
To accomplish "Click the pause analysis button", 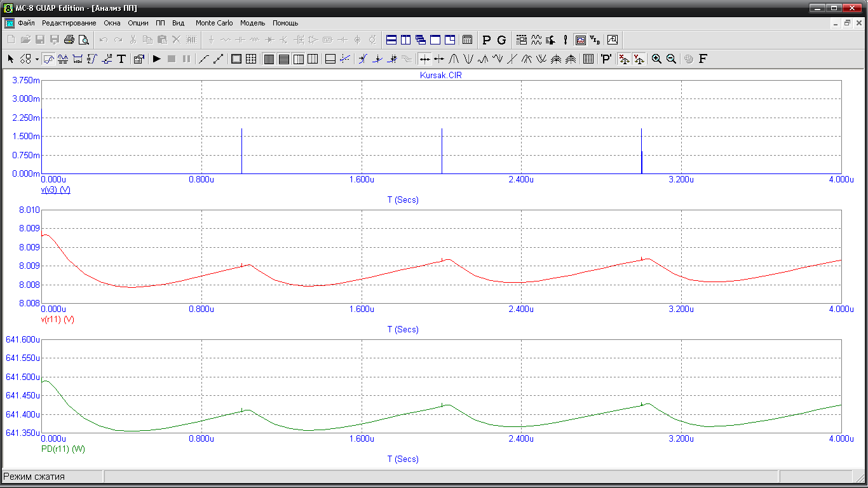I will click(x=186, y=58).
